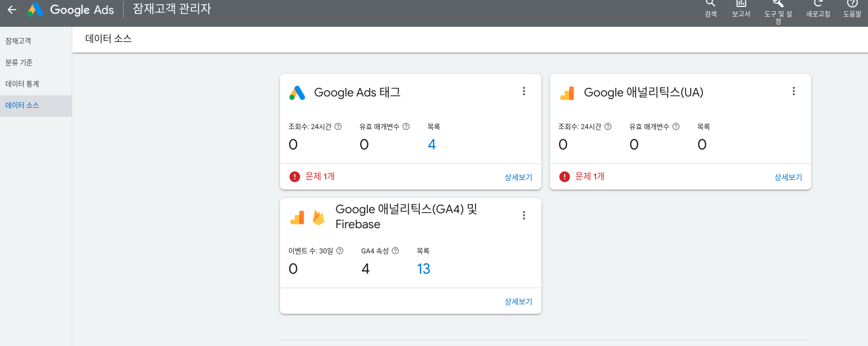Click 상세보기 on Google Ads 태그 card
The height and width of the screenshot is (346, 868).
click(x=518, y=177)
